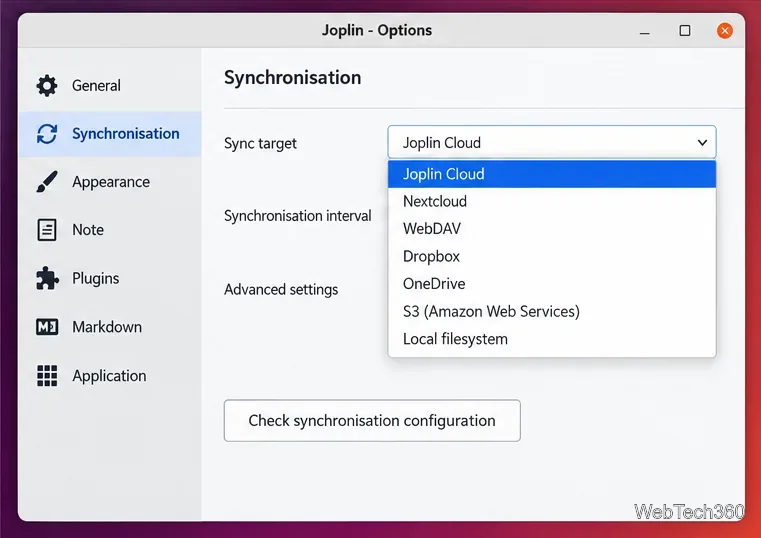This screenshot has width=761, height=538.
Task: Click the Plugins puzzle piece icon
Action: pos(47,278)
